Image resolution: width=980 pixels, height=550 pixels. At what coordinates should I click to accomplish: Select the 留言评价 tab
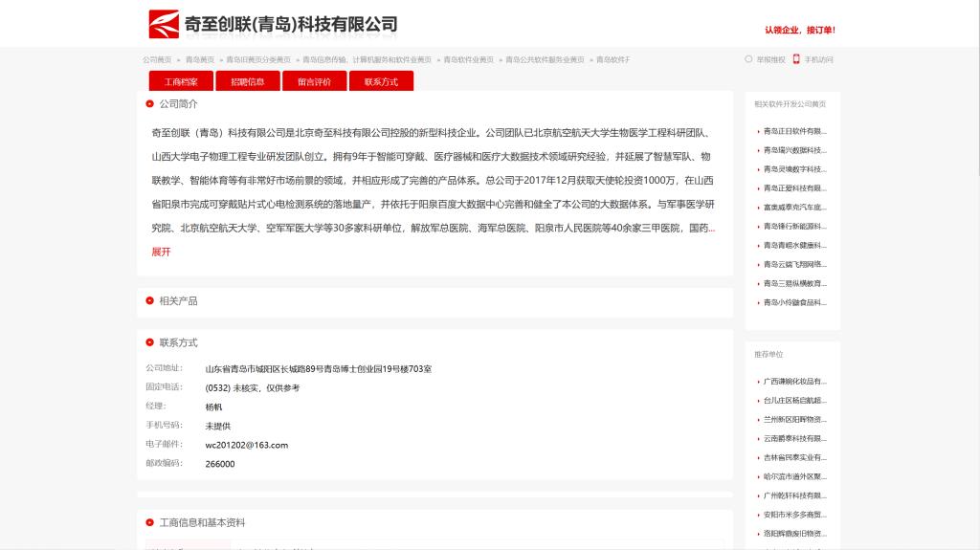(x=314, y=82)
